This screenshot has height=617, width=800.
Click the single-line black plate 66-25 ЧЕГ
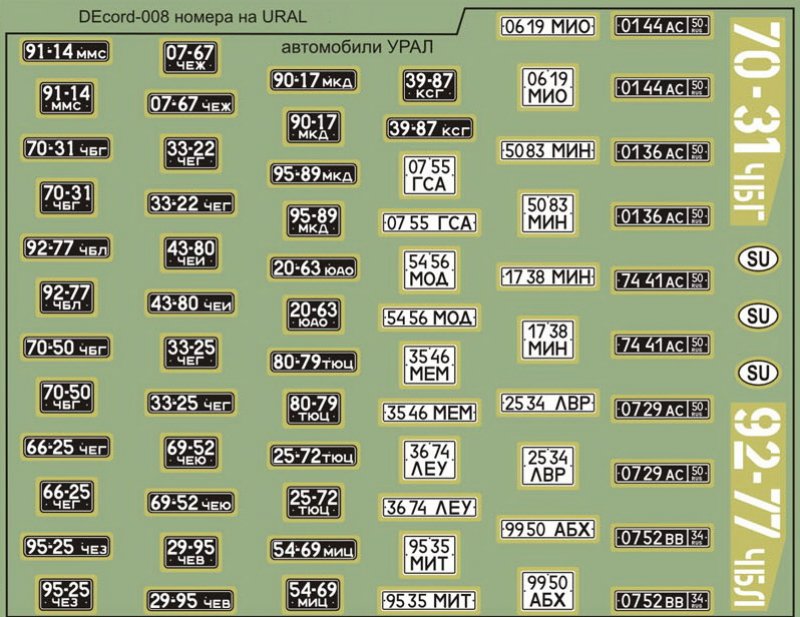66,447
